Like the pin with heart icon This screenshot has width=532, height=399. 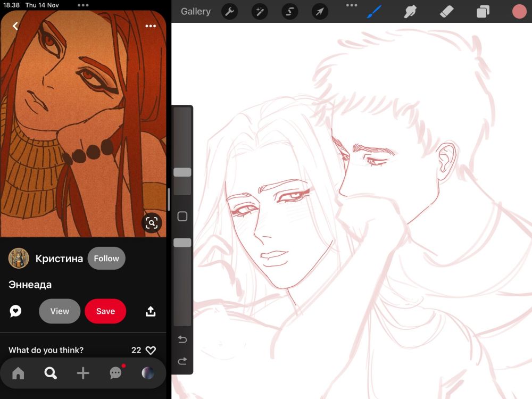151,350
